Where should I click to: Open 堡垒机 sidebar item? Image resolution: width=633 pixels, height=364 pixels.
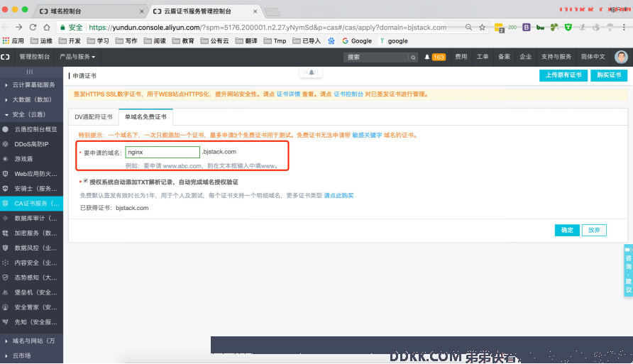coord(31,292)
